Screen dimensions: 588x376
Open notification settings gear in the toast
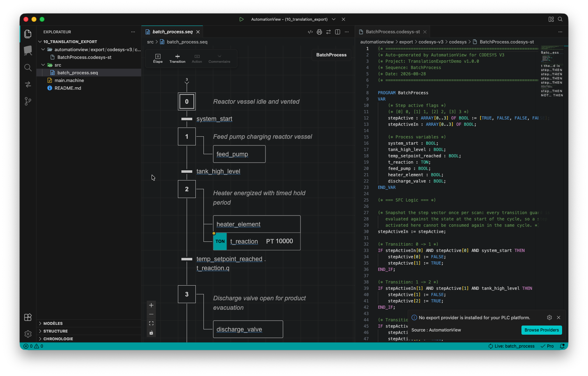pos(549,317)
